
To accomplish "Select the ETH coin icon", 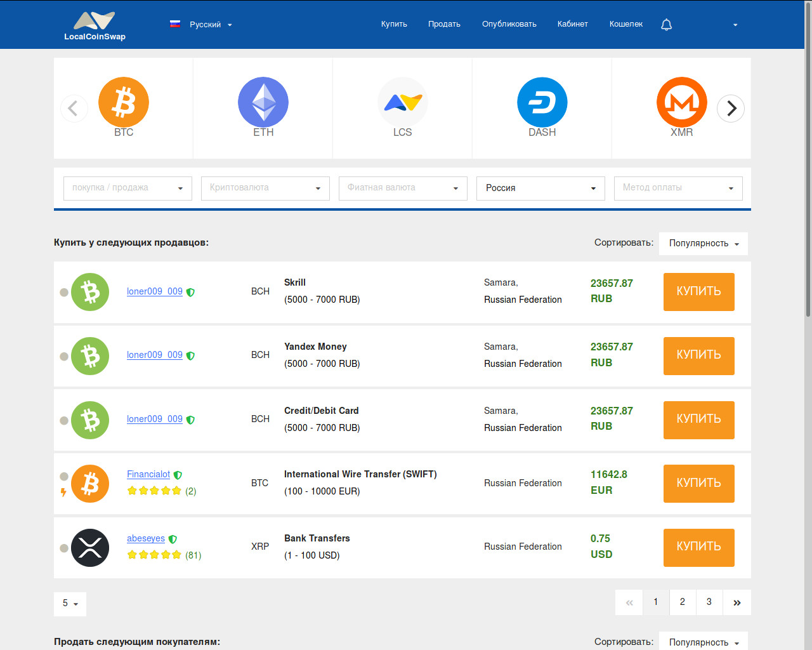I will click(x=263, y=102).
